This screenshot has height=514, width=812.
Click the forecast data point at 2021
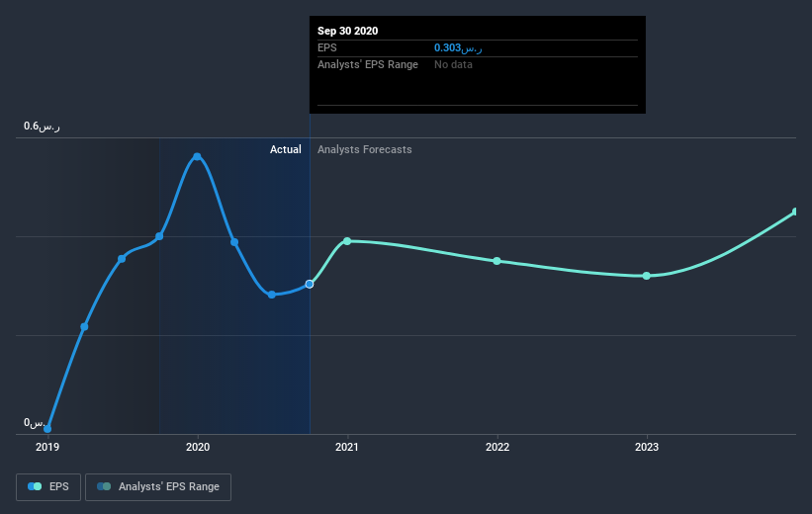347,241
